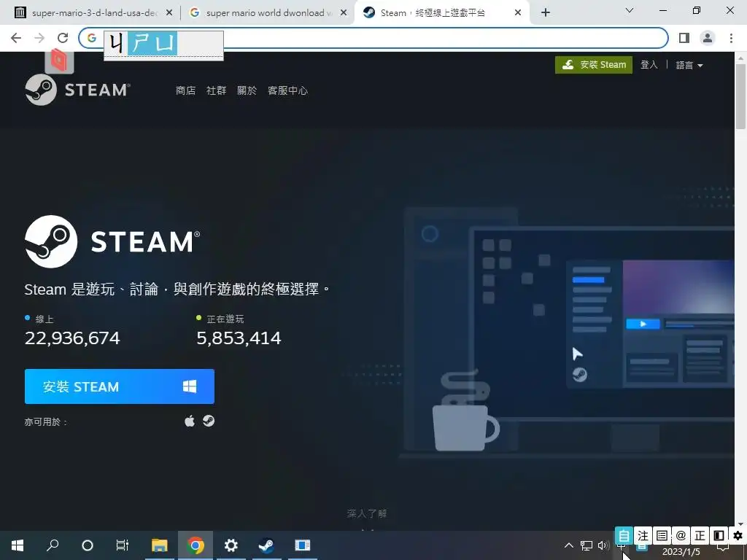Open the Steam app in the taskbar
This screenshot has height=560, width=747.
point(266,545)
